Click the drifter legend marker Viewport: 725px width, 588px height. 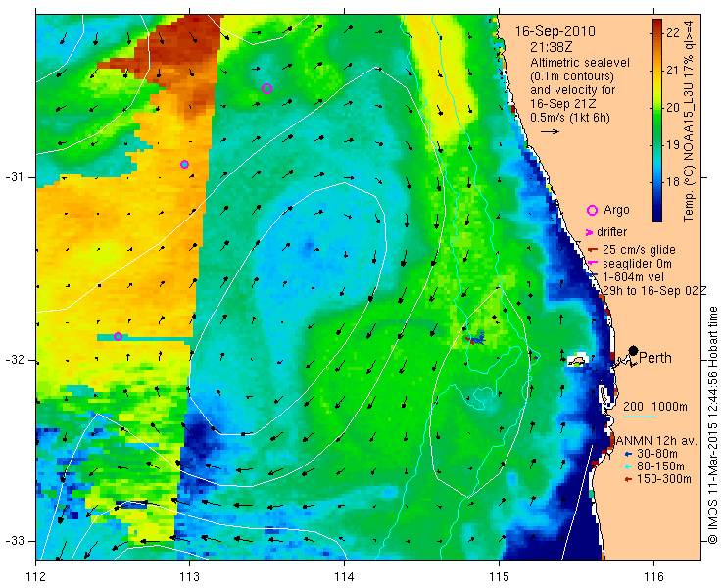[x=589, y=232]
